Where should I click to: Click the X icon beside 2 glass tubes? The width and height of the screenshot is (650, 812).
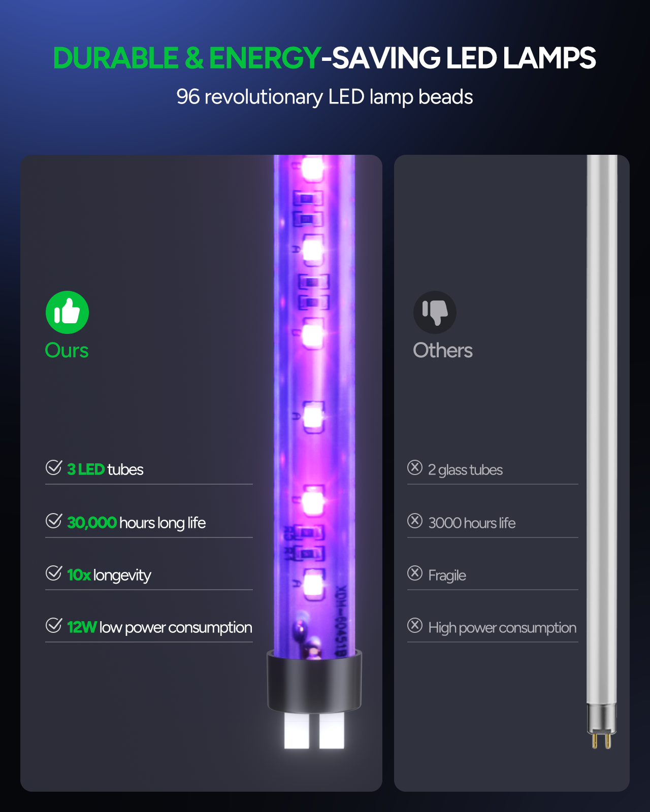[x=415, y=467]
